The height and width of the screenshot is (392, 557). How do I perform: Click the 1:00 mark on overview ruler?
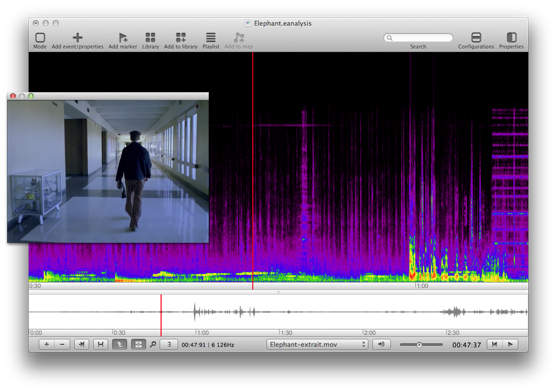(203, 333)
